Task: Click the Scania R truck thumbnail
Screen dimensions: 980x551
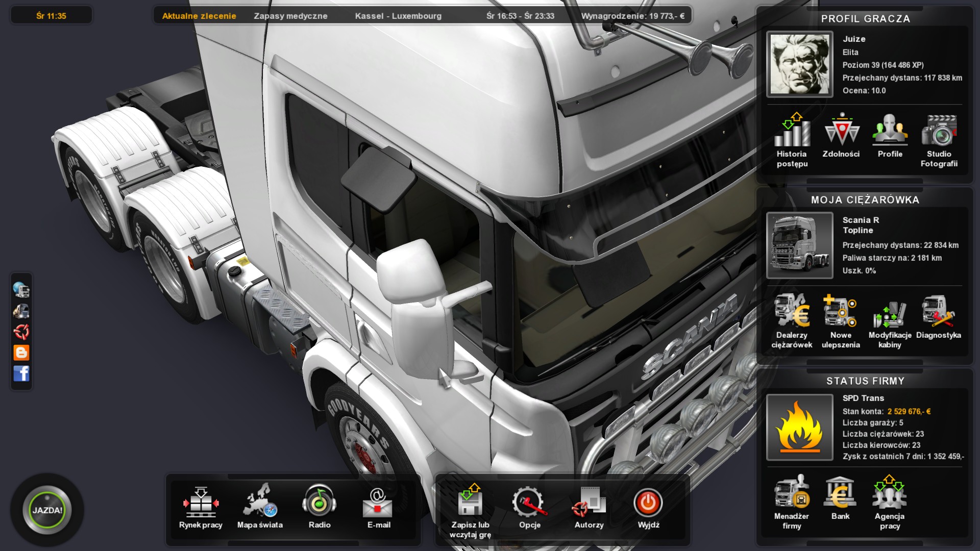Action: click(x=800, y=245)
